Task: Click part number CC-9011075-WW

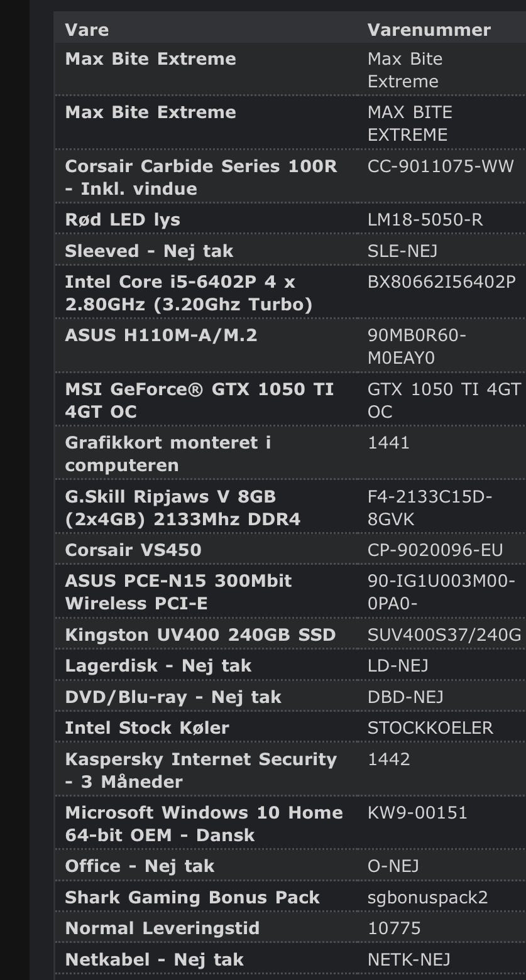Action: pos(441,166)
